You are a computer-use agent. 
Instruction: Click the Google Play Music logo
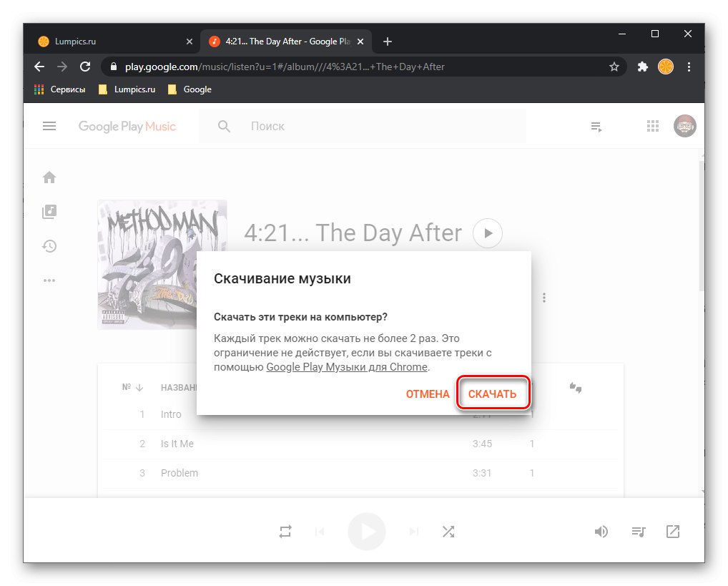(x=127, y=127)
